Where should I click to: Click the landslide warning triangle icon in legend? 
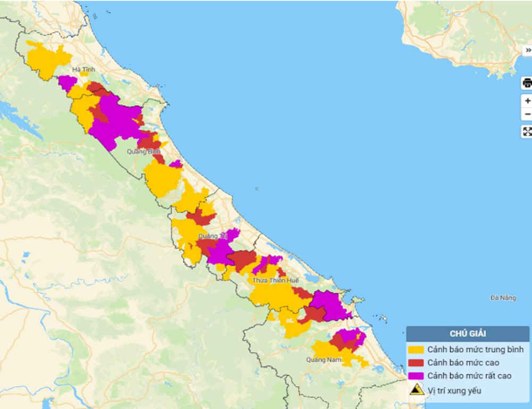point(417,389)
